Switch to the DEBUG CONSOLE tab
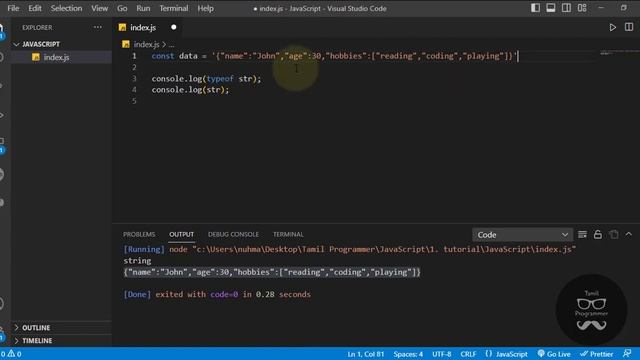 tap(233, 234)
